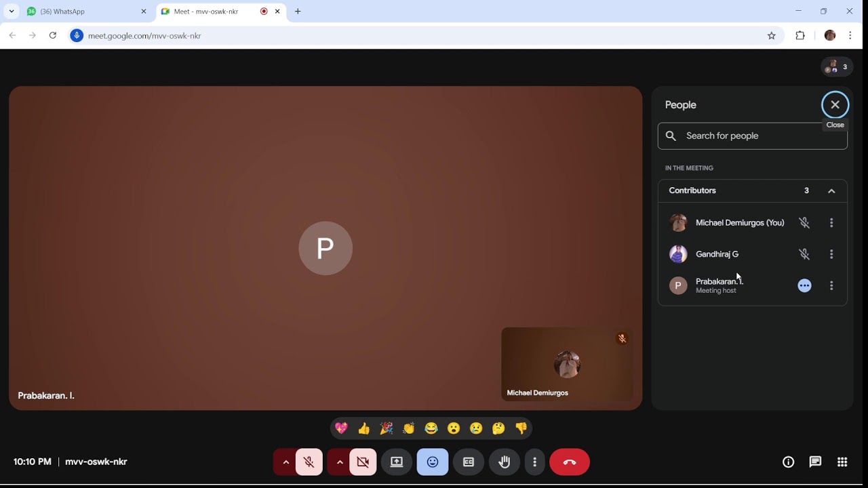868x488 pixels.
Task: Open the activities grid icon
Action: click(x=842, y=462)
